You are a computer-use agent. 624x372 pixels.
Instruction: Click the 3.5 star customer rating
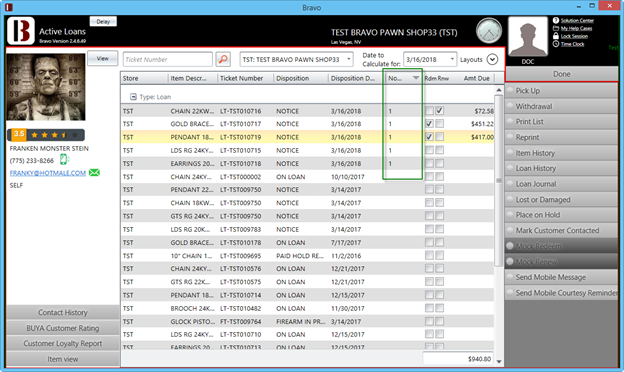coord(46,135)
